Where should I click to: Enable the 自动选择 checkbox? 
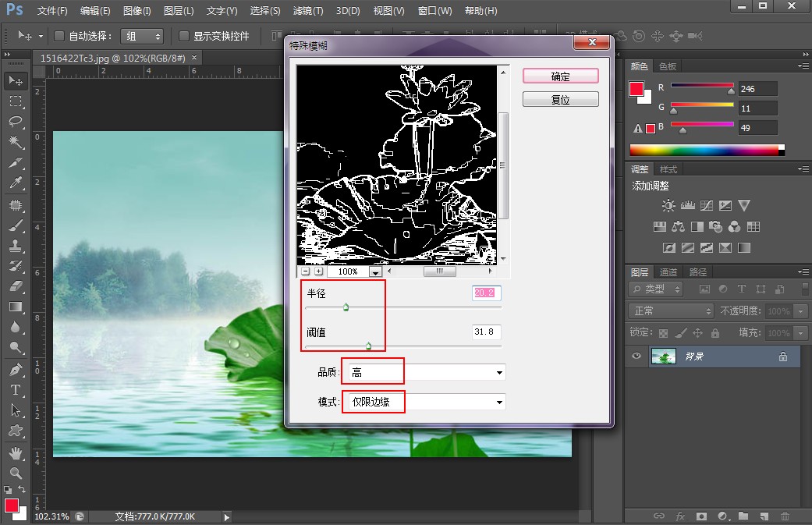pos(59,36)
